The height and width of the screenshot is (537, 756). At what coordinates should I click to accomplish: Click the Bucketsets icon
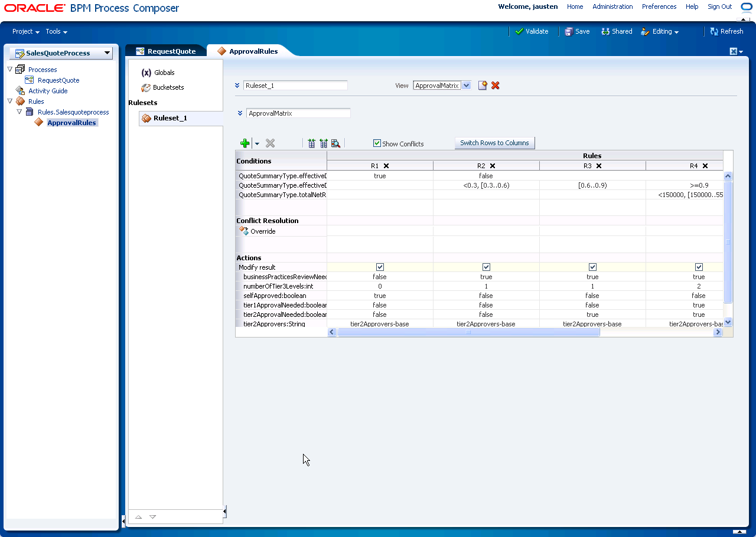pos(146,87)
